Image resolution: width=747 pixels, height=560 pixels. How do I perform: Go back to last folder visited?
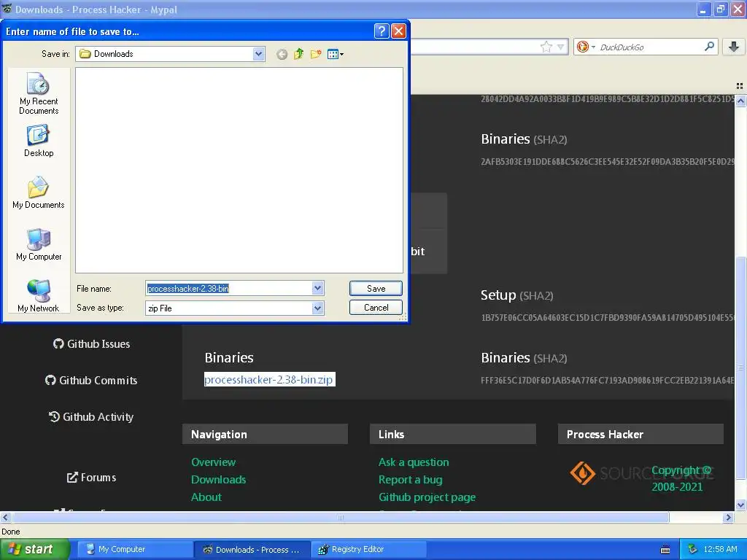282,54
